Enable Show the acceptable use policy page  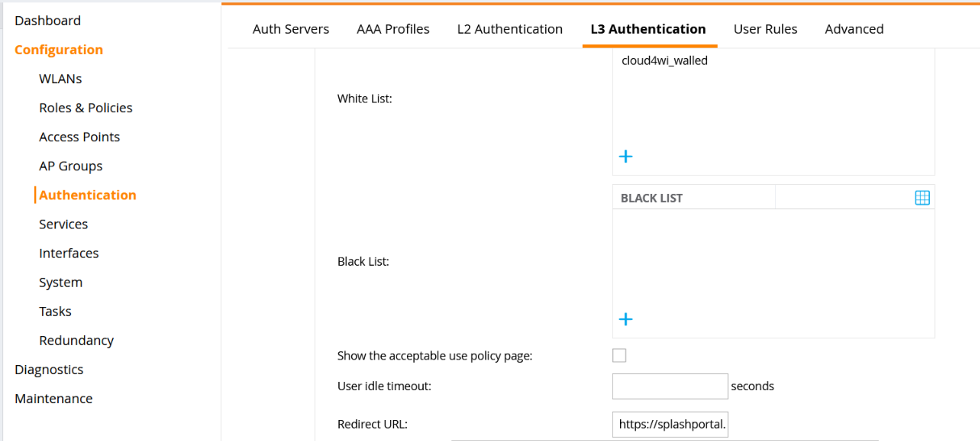(x=619, y=355)
